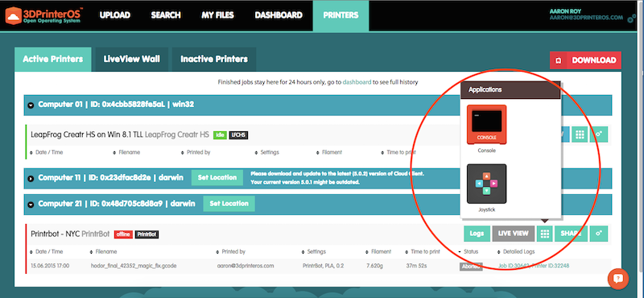Select filename hodor_final_42352_magic_fix.gcode

[x=134, y=266]
